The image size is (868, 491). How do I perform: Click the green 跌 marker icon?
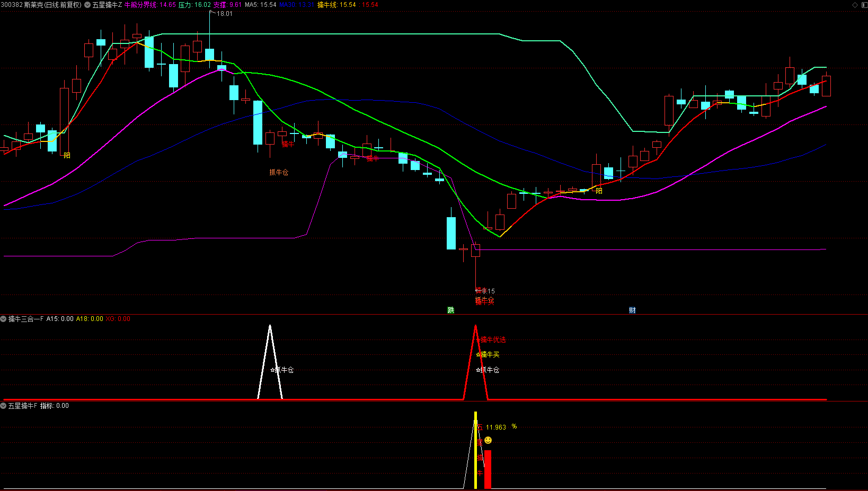(x=451, y=310)
